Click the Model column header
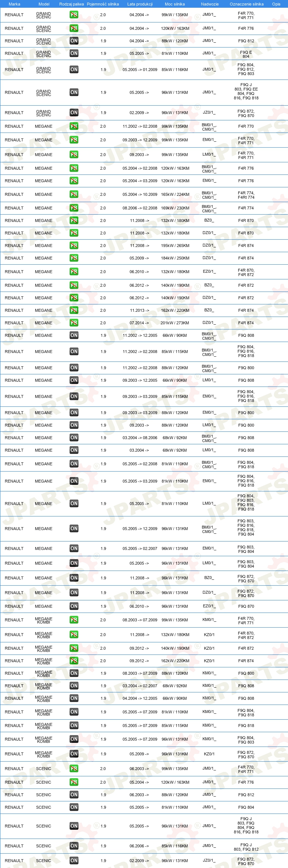Viewport: 288px width, 868px height. 44,4
